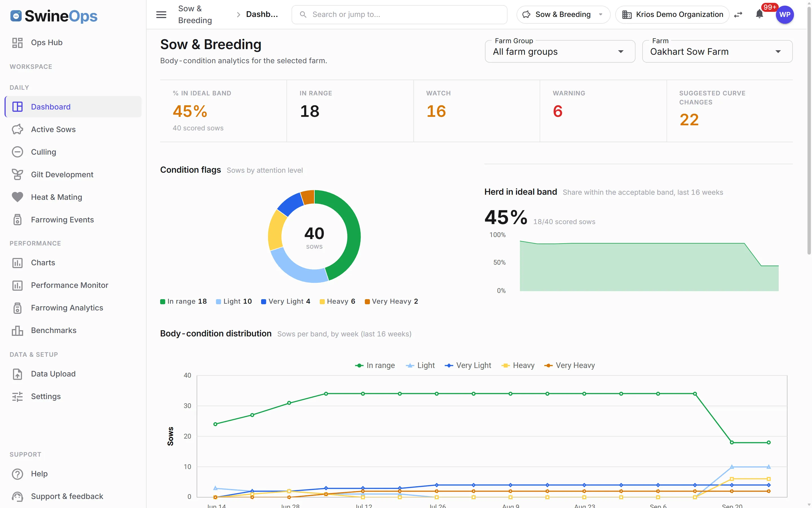Focus the Search or jump to field
Image resolution: width=812 pixels, height=508 pixels.
pos(399,14)
